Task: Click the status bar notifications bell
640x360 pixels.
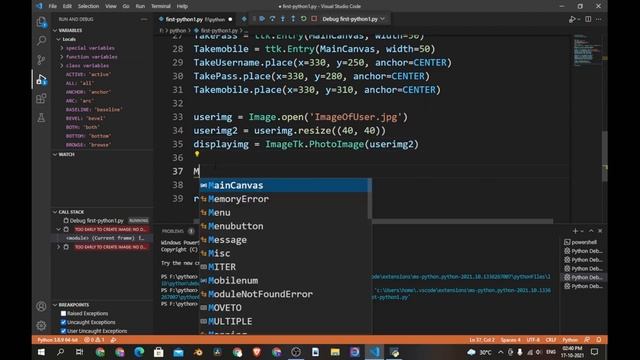Action: [x=599, y=340]
